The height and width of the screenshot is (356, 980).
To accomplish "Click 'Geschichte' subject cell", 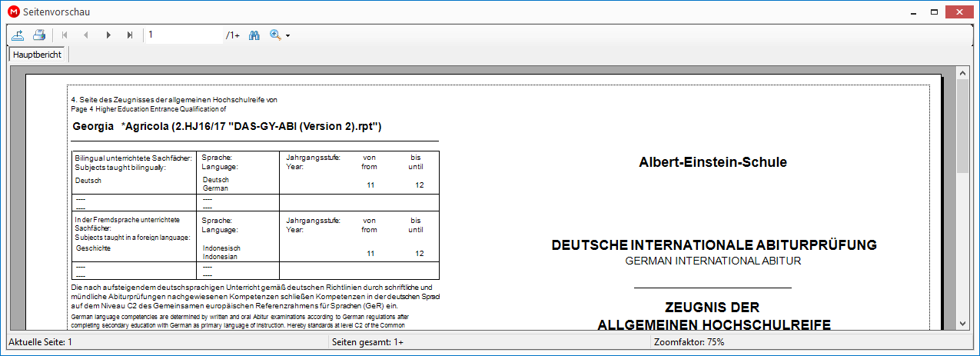I will (x=94, y=249).
